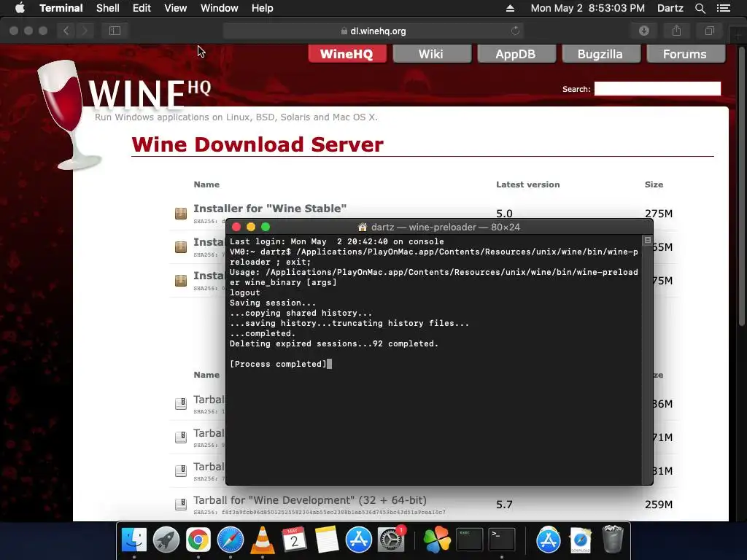Open the View menu
This screenshot has height=560, width=747.
pos(175,8)
